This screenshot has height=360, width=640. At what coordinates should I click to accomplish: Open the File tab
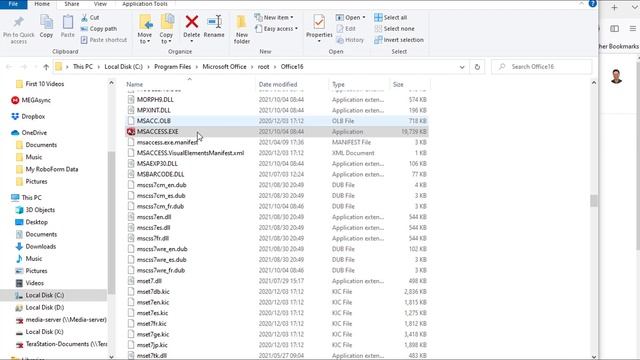point(13,4)
